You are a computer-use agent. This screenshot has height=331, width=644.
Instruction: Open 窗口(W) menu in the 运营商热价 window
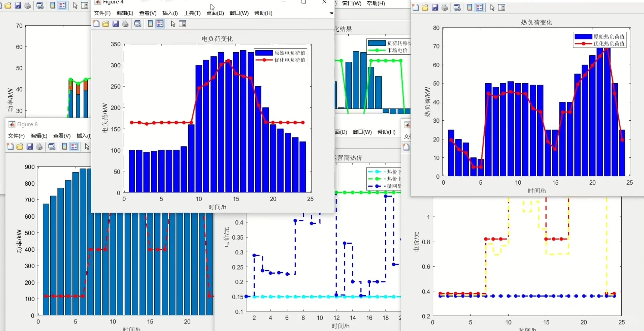[362, 132]
